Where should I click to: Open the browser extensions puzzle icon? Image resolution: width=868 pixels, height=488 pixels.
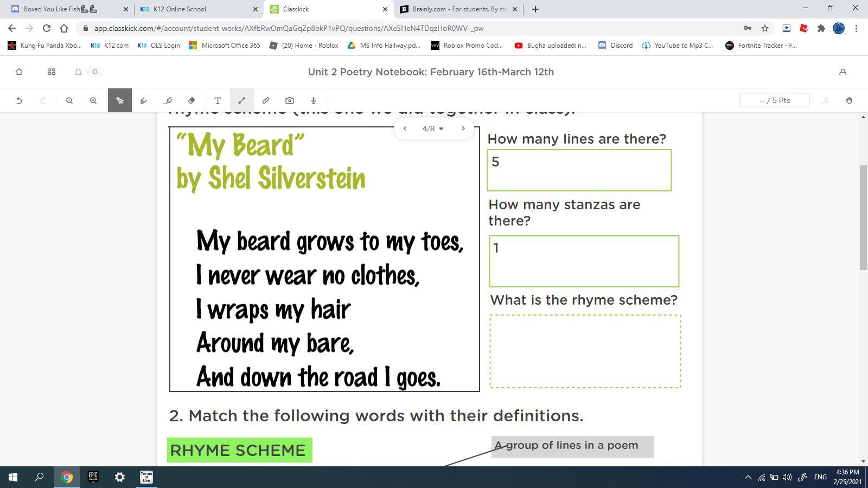pos(821,28)
